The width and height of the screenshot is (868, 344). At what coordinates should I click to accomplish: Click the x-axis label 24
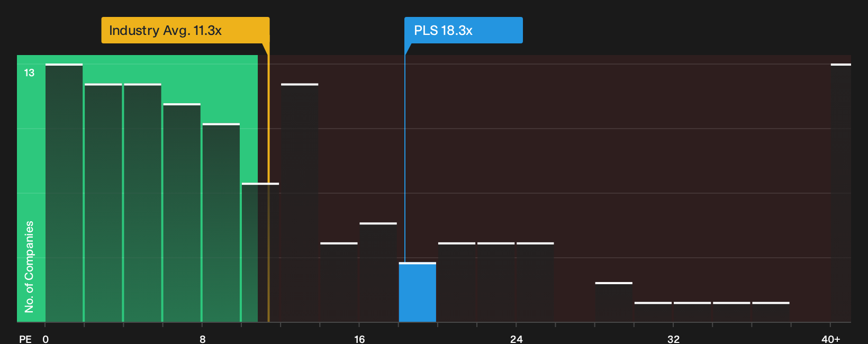click(517, 339)
